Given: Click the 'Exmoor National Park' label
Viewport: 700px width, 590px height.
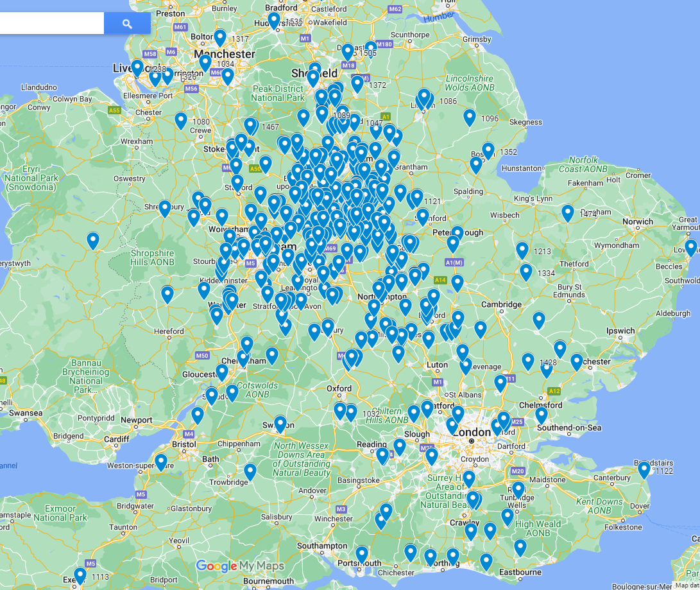Looking at the screenshot, I should 60,513.
